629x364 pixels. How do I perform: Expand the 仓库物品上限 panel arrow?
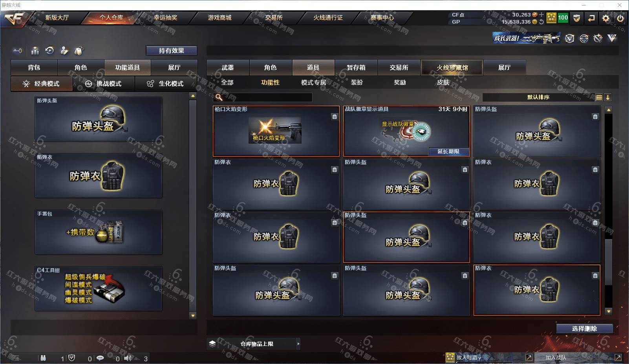(x=298, y=344)
